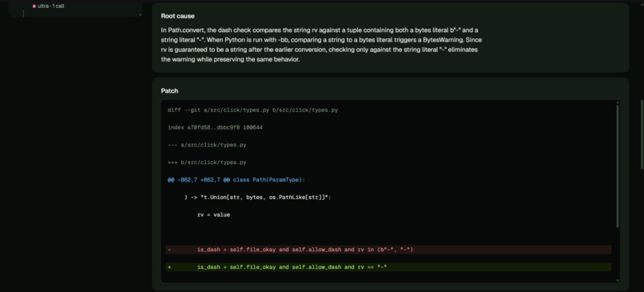Select the 'ultra · 1 call' sidebar entry
Screen dimensions: 644x292
tap(48, 6)
